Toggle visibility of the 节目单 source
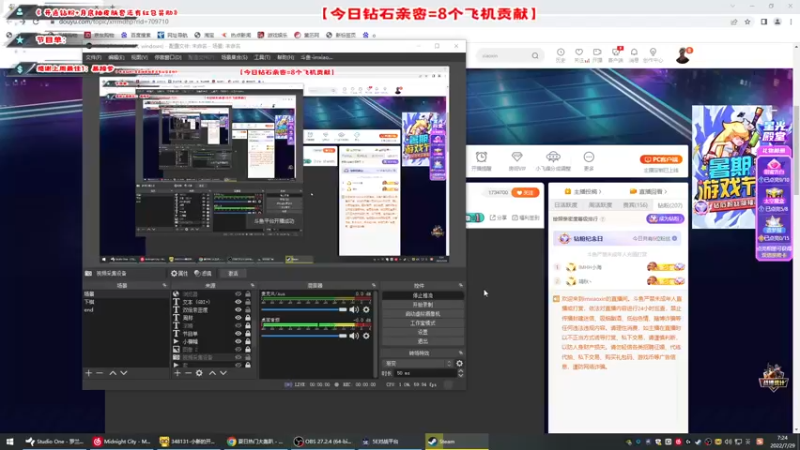This screenshot has width=800, height=450. pos(238,334)
